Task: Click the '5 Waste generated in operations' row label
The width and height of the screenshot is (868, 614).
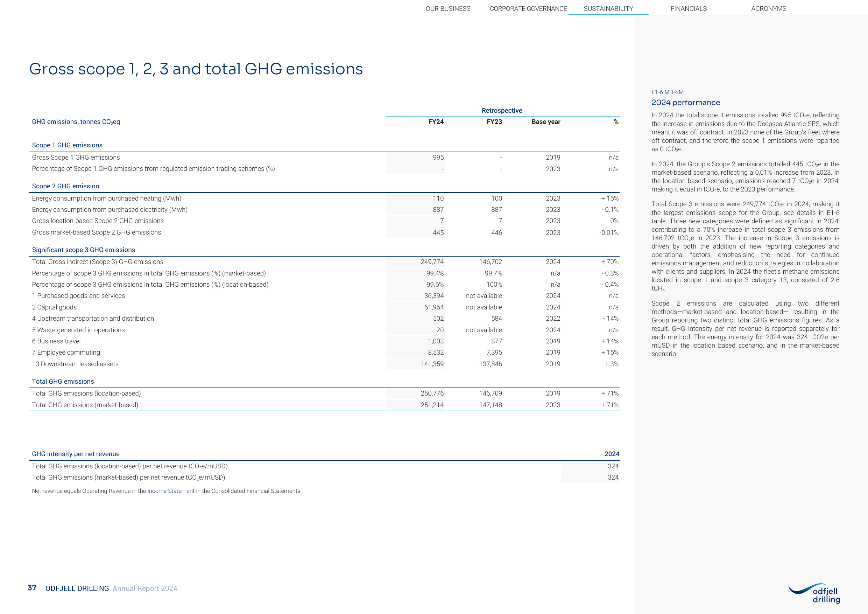Action: click(78, 330)
